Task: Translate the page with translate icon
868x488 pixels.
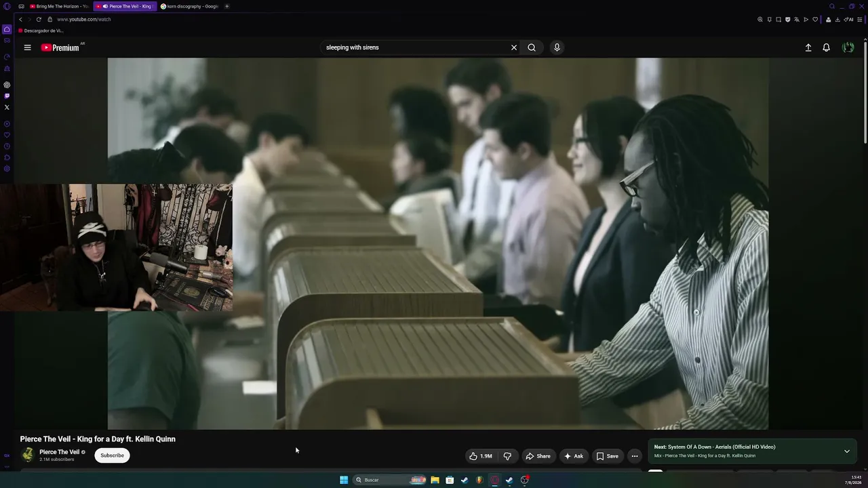Action: point(797,20)
